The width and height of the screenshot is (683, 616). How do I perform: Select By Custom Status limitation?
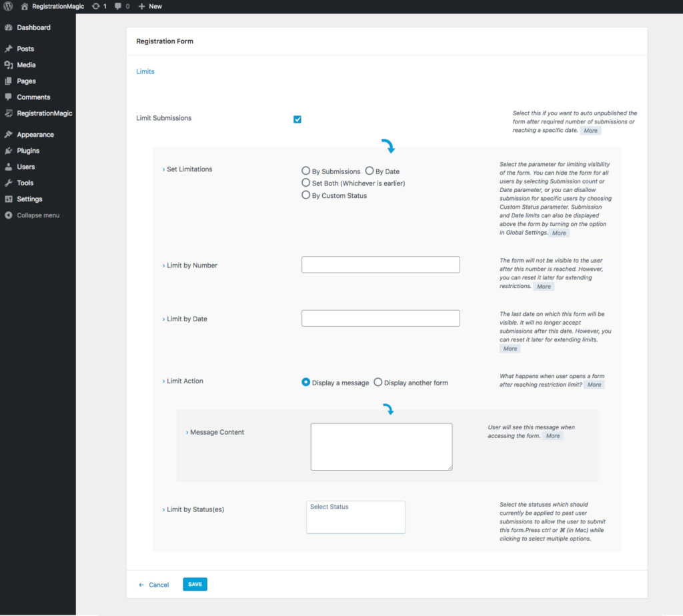pos(306,195)
